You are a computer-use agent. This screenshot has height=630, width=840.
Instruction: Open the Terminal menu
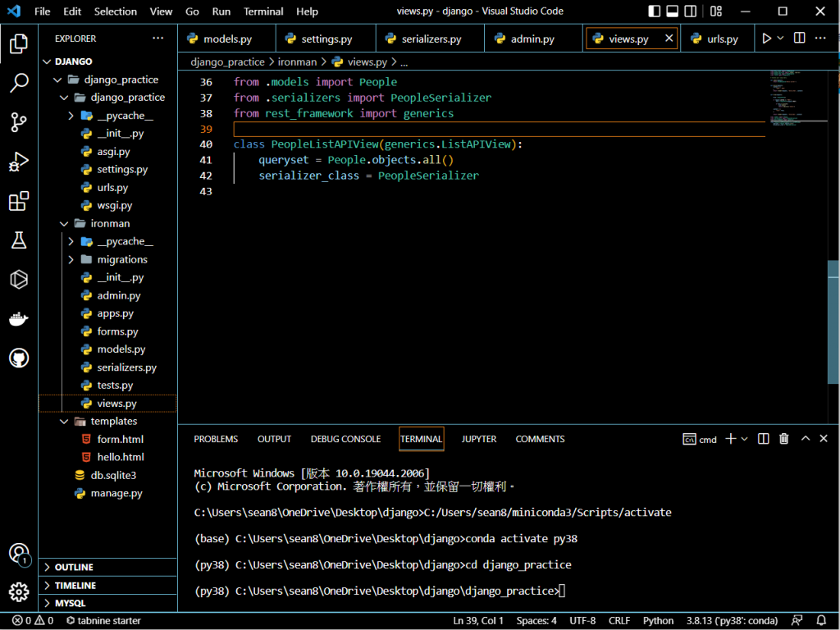click(x=263, y=11)
